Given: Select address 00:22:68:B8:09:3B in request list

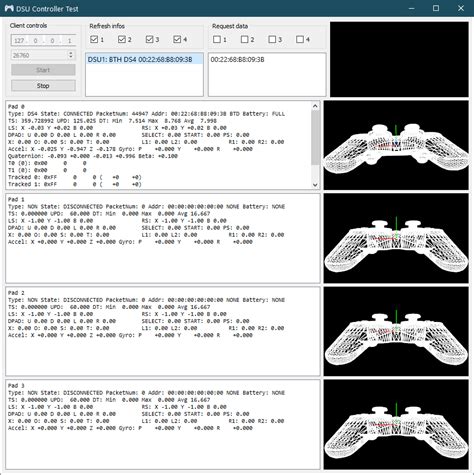Looking at the screenshot, I should tap(237, 60).
